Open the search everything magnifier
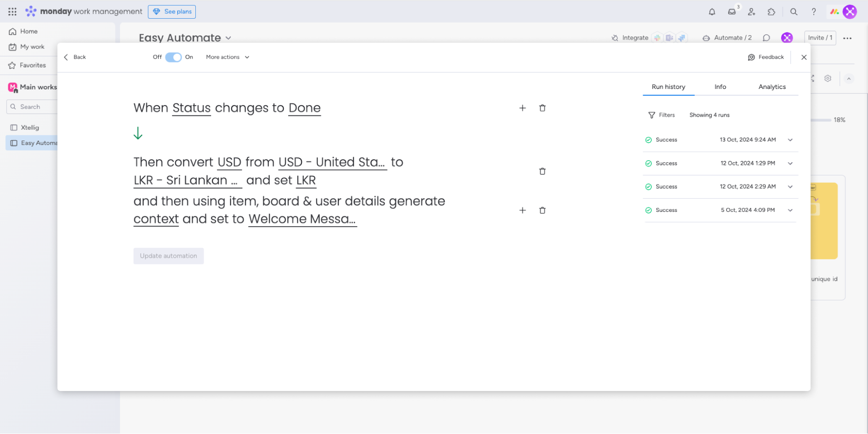The height and width of the screenshot is (434, 868). (793, 12)
